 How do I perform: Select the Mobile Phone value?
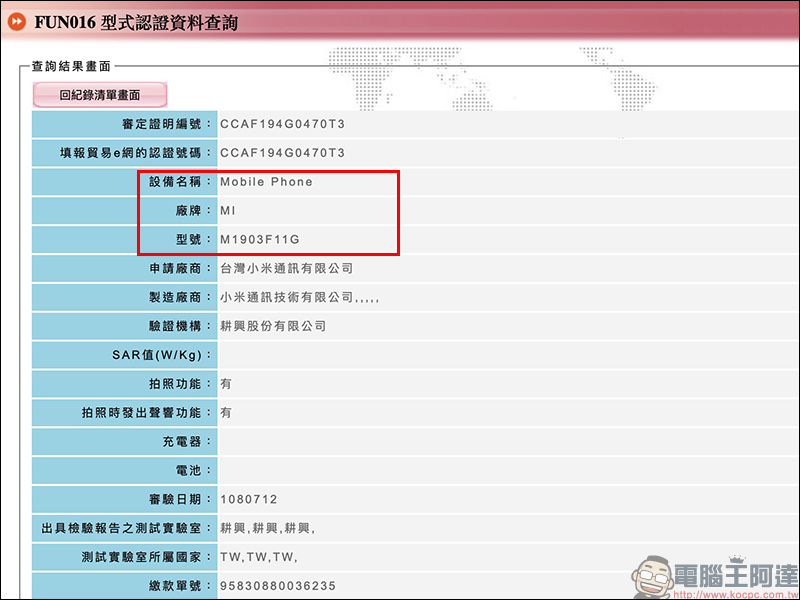coord(266,182)
